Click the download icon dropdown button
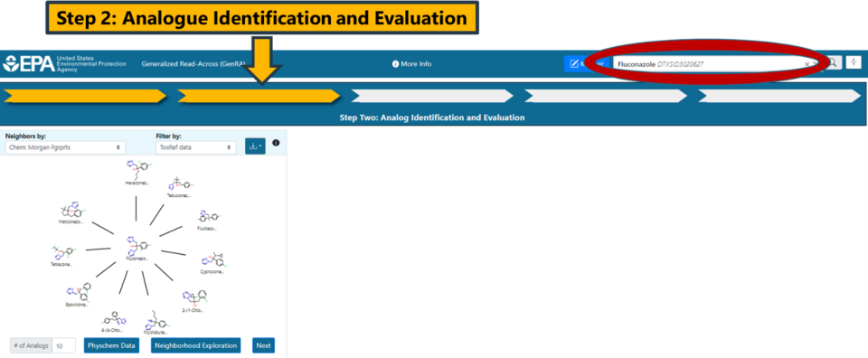This screenshot has width=868, height=358. (x=255, y=146)
